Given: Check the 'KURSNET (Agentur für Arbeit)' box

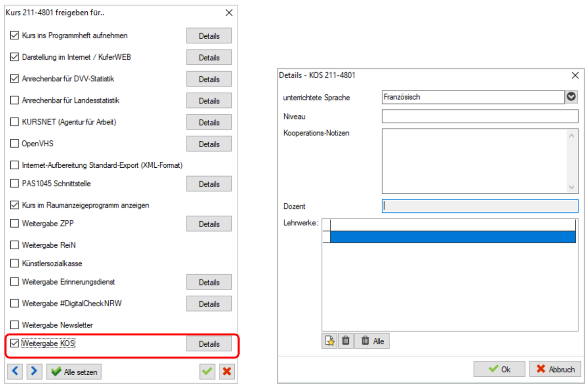Looking at the screenshot, I should coord(14,122).
